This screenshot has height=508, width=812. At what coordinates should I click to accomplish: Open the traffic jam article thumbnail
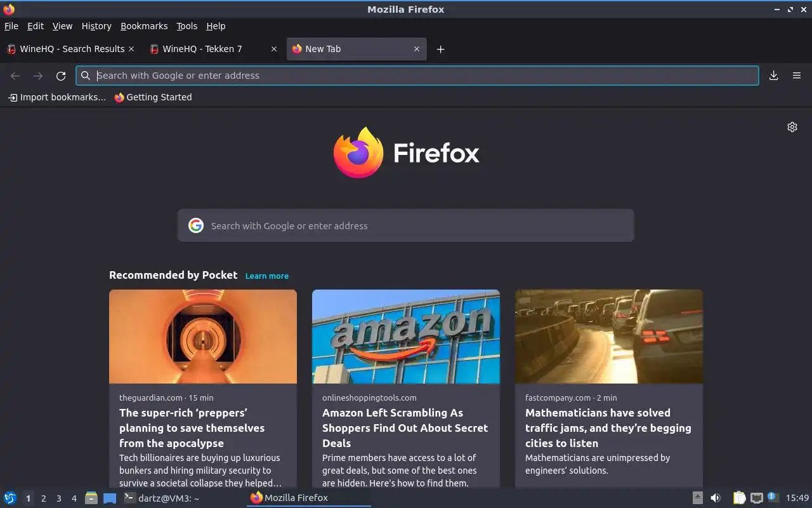pos(609,337)
